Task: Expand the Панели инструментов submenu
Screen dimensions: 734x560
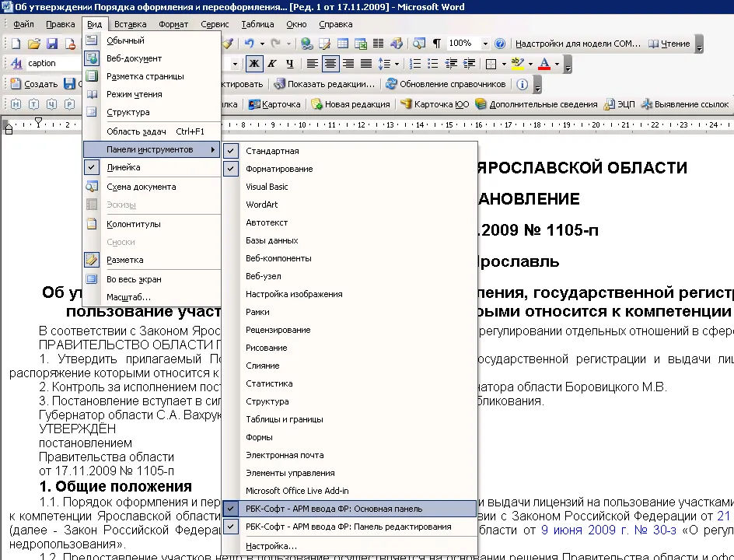Action: pyautogui.click(x=152, y=149)
